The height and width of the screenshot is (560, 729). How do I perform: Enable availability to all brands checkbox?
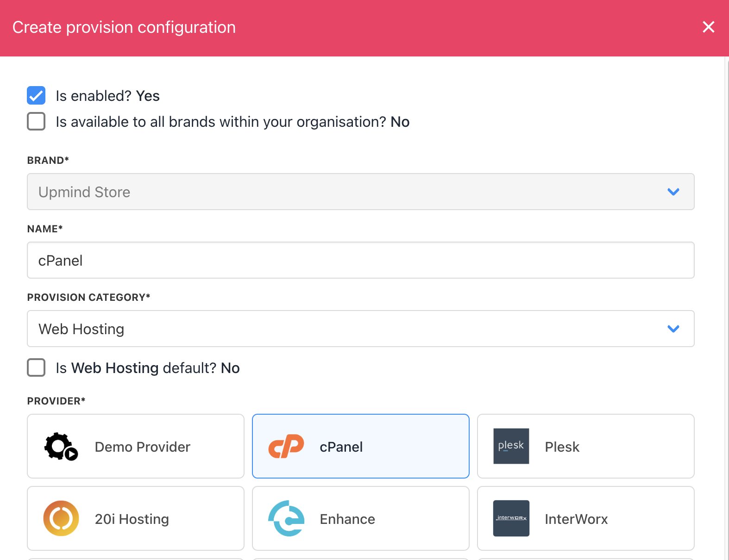(x=36, y=121)
